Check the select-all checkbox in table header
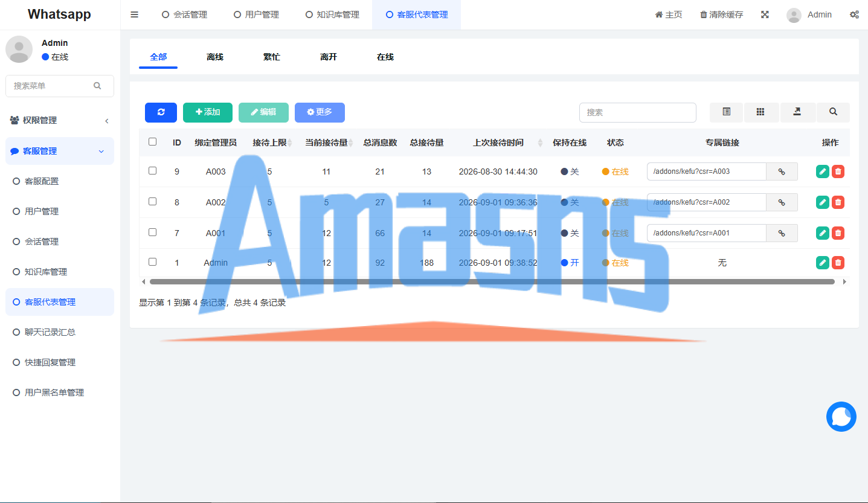 tap(152, 142)
